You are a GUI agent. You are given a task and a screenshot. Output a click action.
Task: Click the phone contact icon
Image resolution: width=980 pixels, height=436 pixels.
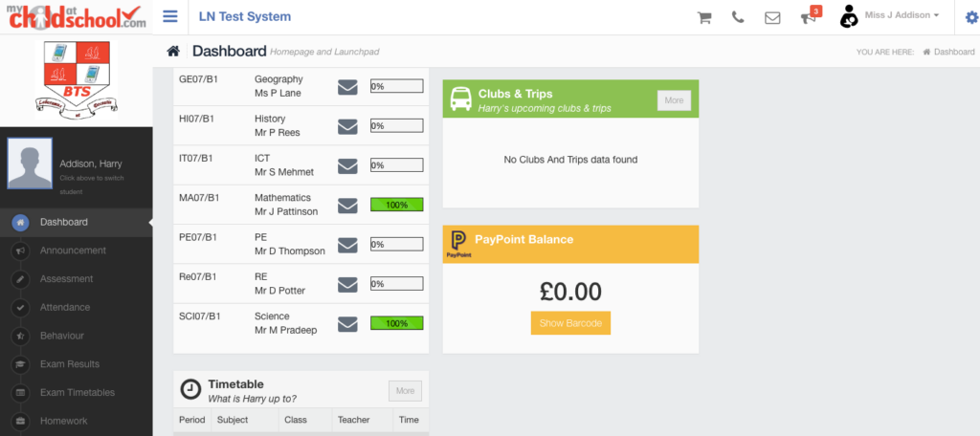(x=738, y=17)
